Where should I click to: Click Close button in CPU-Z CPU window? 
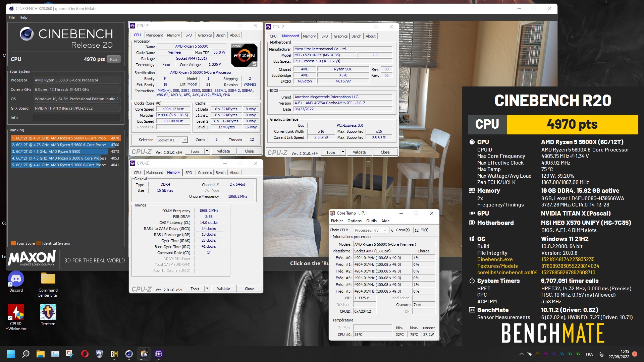pos(249,151)
